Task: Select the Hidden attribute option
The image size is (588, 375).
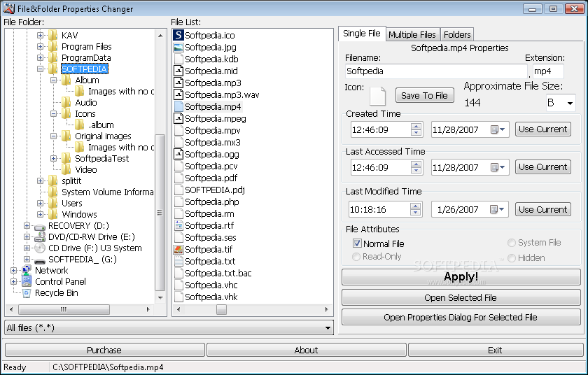Action: point(512,257)
